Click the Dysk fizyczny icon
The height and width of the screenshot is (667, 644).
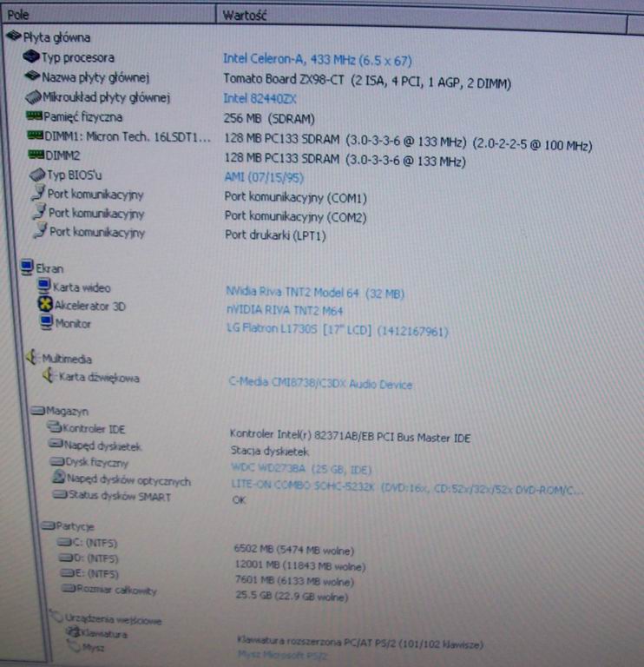57,461
